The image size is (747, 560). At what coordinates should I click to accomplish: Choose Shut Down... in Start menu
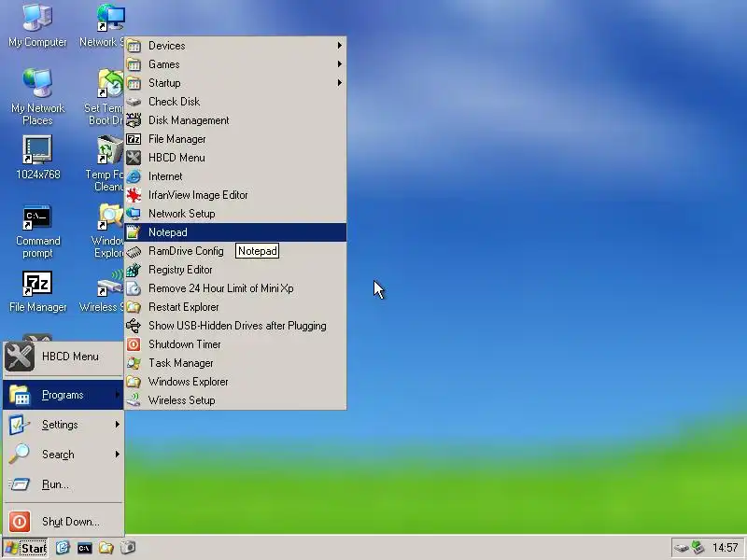pos(63,522)
